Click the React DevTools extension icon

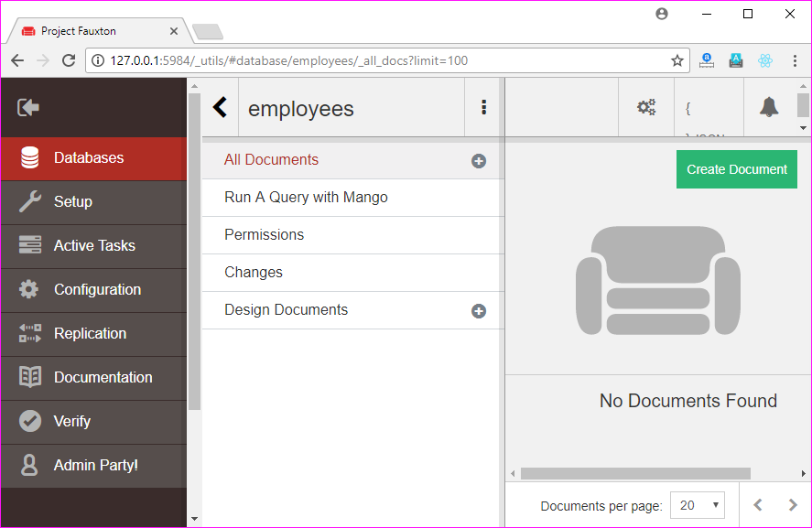[765, 61]
